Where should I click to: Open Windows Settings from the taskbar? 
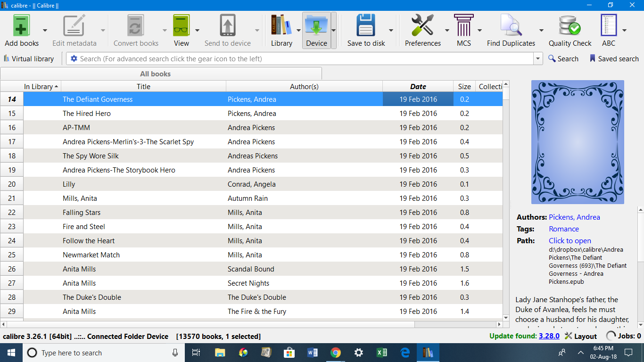[x=359, y=353]
